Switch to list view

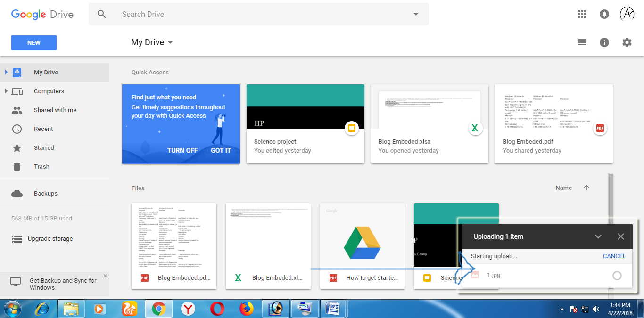tap(582, 42)
